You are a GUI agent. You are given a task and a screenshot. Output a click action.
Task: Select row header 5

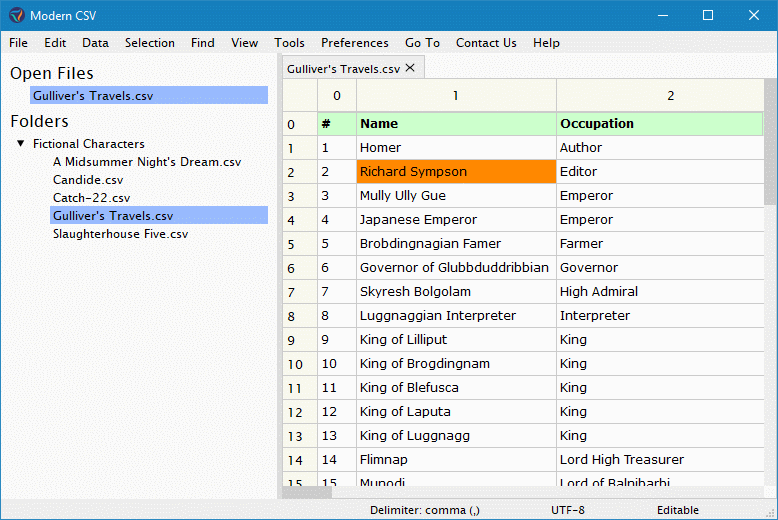point(300,244)
